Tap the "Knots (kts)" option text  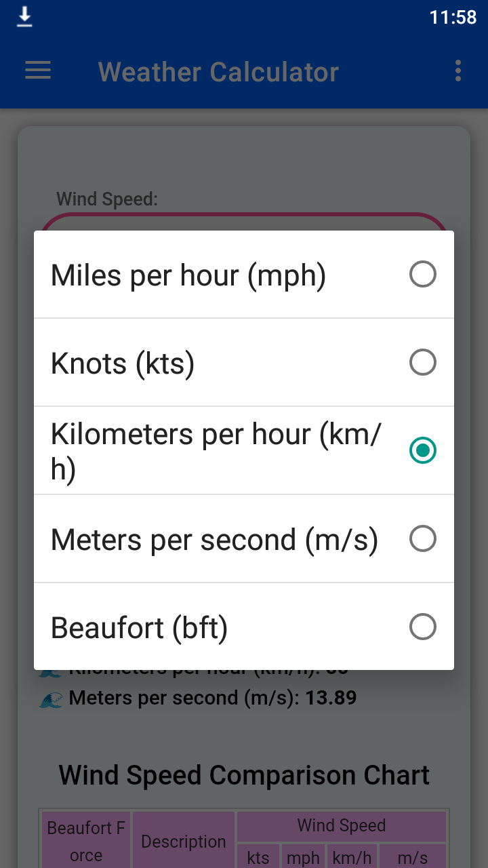pyautogui.click(x=123, y=363)
